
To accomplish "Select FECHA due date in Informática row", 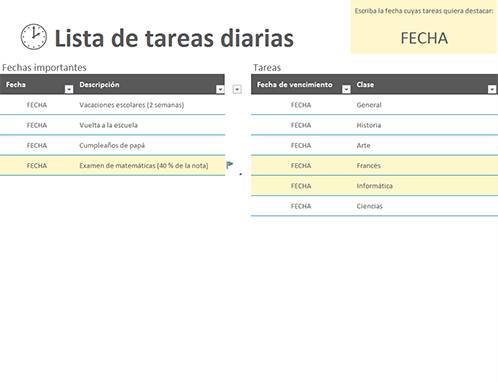I will (301, 186).
